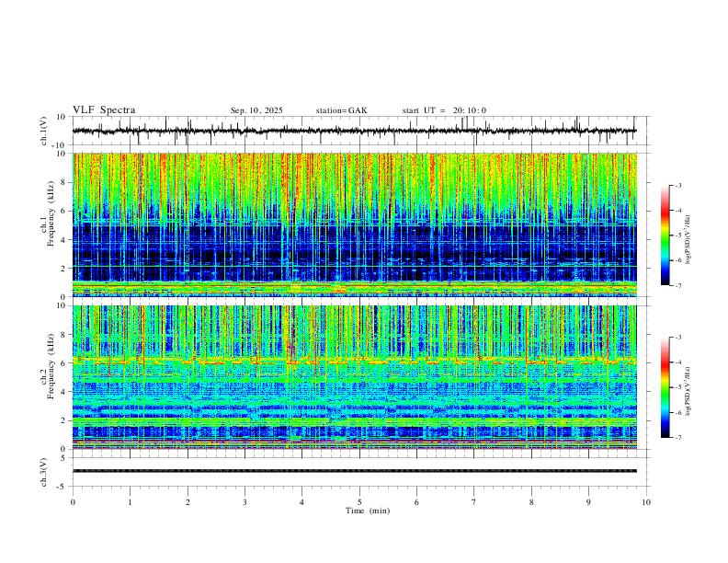Click the '-3' label on ch.1 colorbar
Viewport: 728px width, 563px height.
pos(678,185)
